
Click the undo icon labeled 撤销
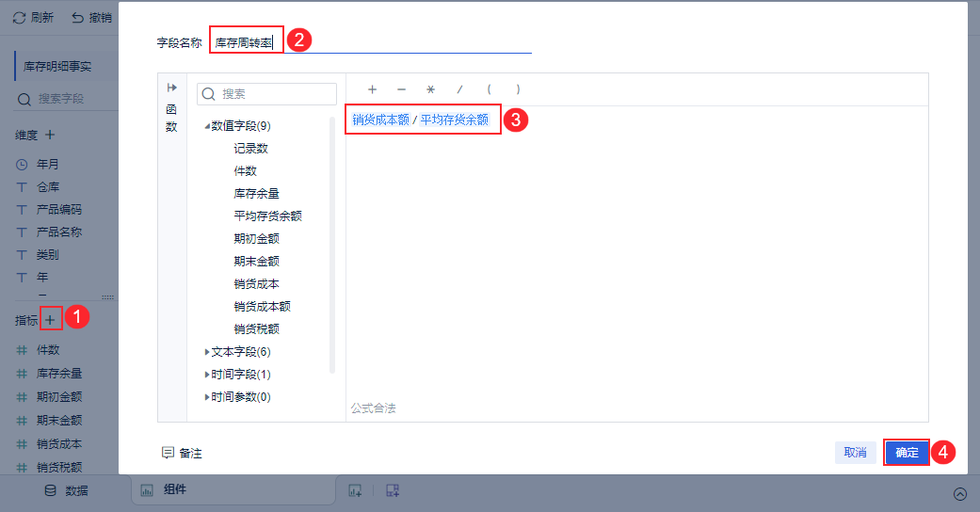click(x=77, y=18)
